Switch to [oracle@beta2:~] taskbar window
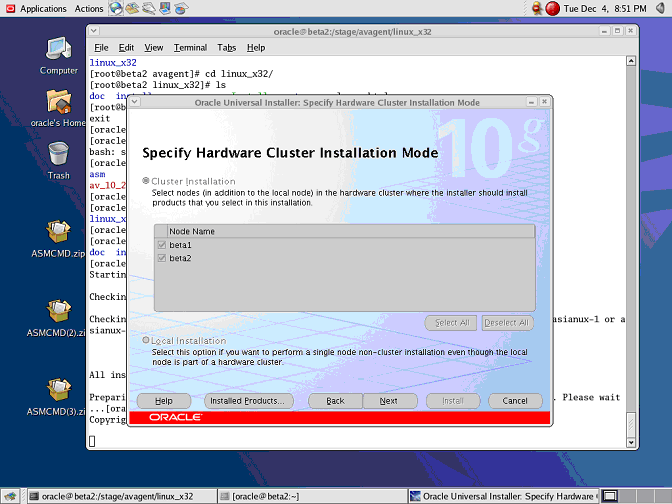The height and width of the screenshot is (504, 672). 312,496
